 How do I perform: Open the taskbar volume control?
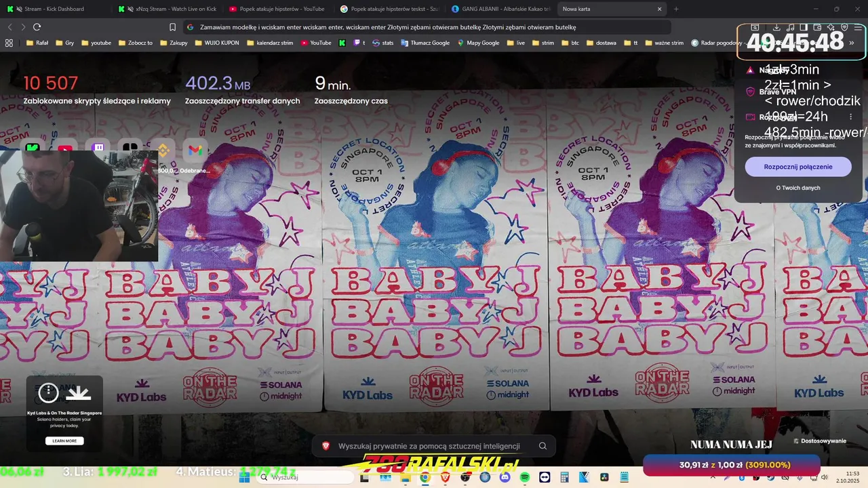[825, 477]
